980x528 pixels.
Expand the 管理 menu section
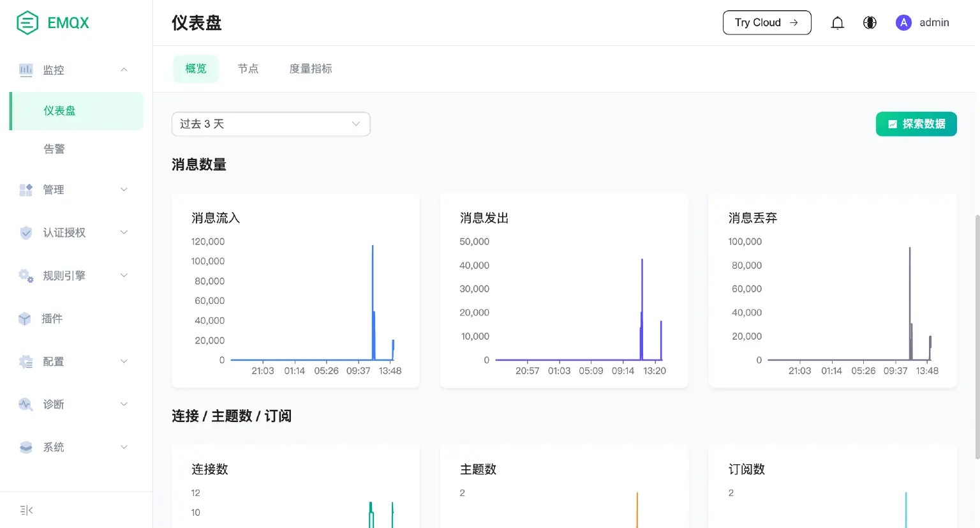pyautogui.click(x=124, y=190)
